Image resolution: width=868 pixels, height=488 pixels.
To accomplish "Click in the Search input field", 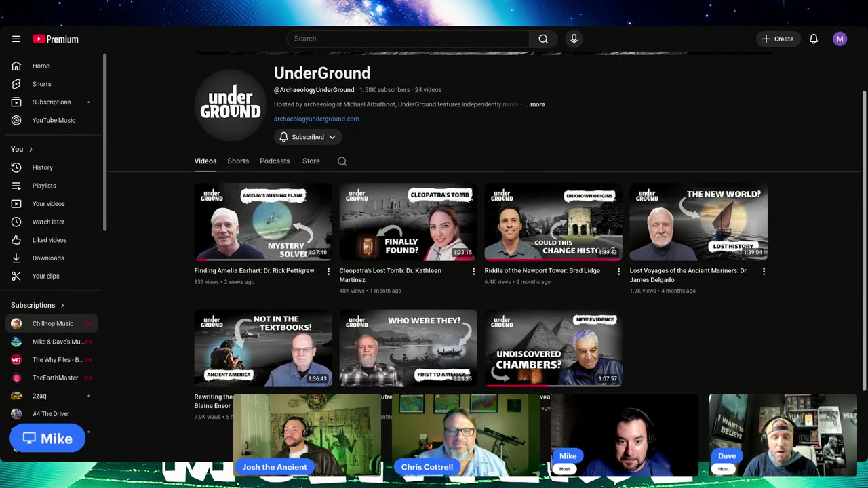I will tap(408, 39).
